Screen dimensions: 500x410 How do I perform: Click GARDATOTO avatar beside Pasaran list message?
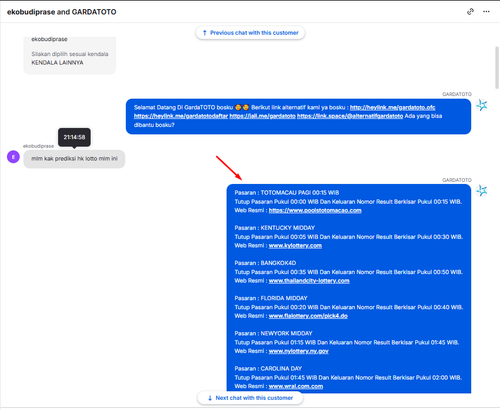481,191
